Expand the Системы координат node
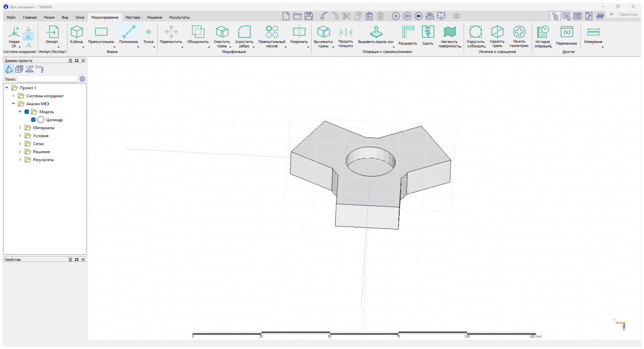This screenshot has height=349, width=644. 14,96
